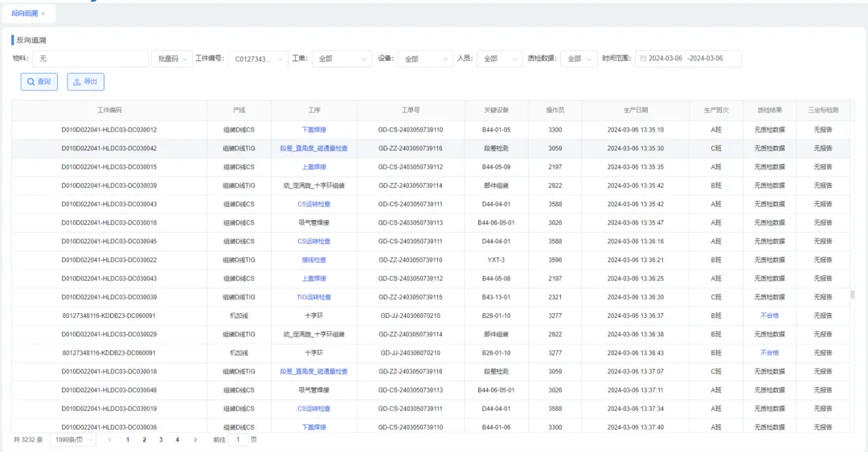Open 段差_直角度_磁通量检查 link for DC030042 row
The width and height of the screenshot is (868, 452).
(314, 149)
